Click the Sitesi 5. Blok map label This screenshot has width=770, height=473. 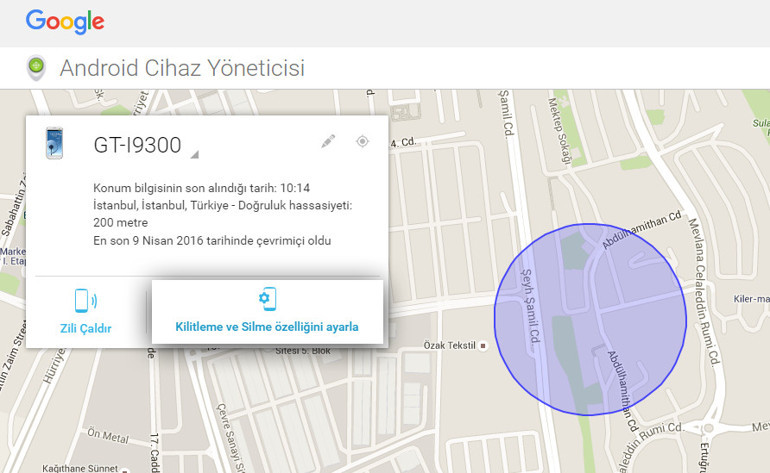(x=302, y=351)
